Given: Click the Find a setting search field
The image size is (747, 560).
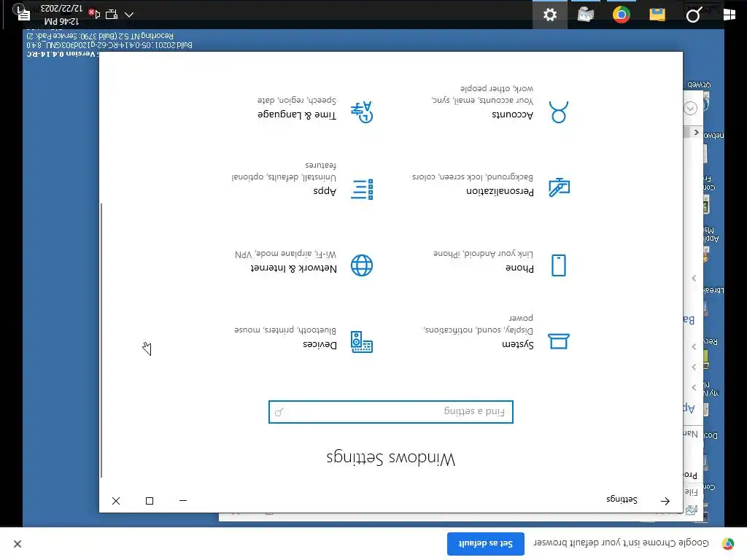Looking at the screenshot, I should [391, 412].
